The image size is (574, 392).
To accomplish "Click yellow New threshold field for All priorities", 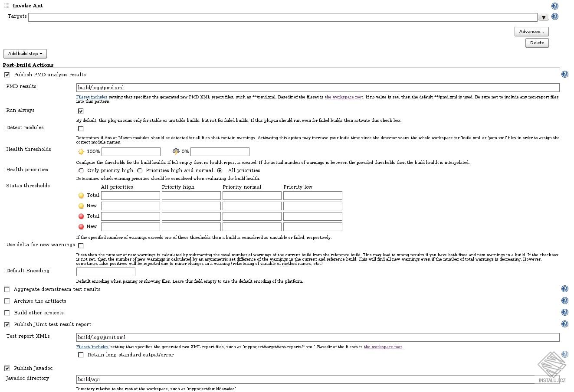I will pos(131,206).
